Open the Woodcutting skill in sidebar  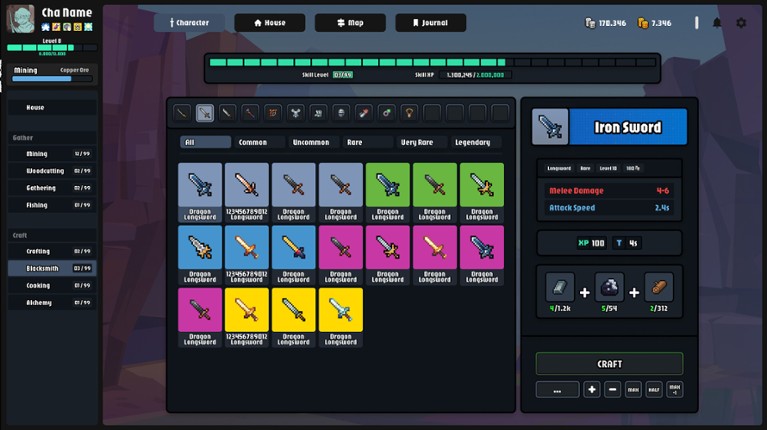[x=52, y=171]
